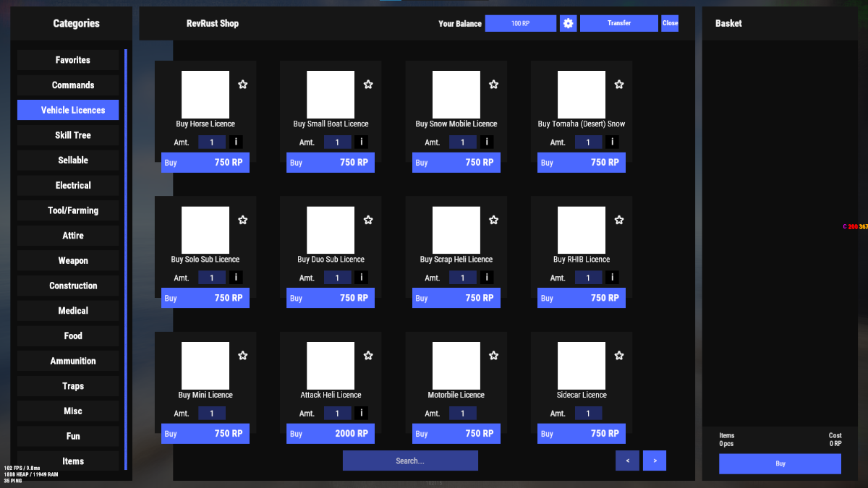Open info for Buy Tomaha Snow item
The width and height of the screenshot is (868, 488).
(612, 142)
